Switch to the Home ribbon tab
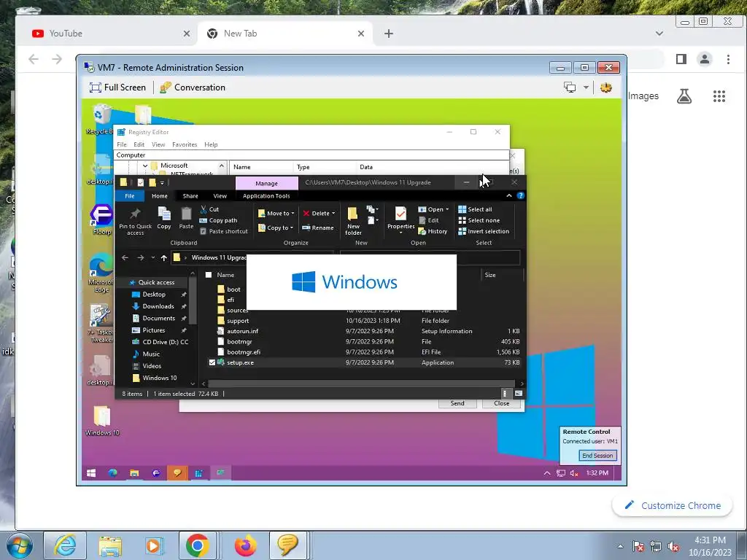 click(160, 195)
